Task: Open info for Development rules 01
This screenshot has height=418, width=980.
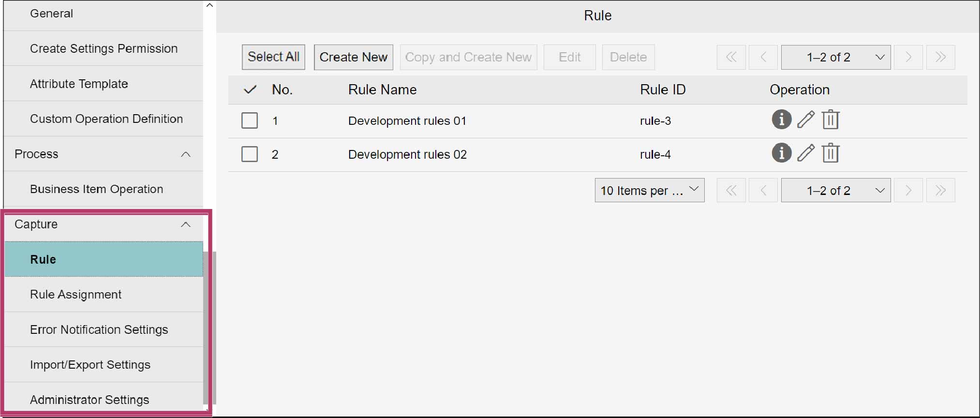Action: [x=781, y=119]
